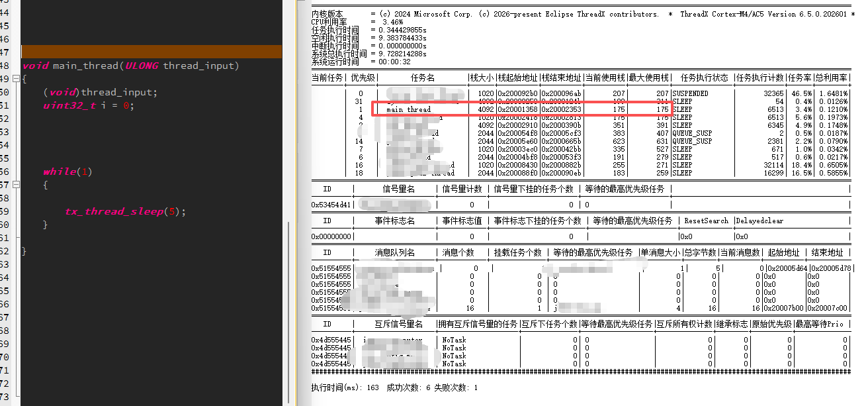868x406 pixels.
Task: Click the 执行时间(ms) status text
Action: coord(345,387)
